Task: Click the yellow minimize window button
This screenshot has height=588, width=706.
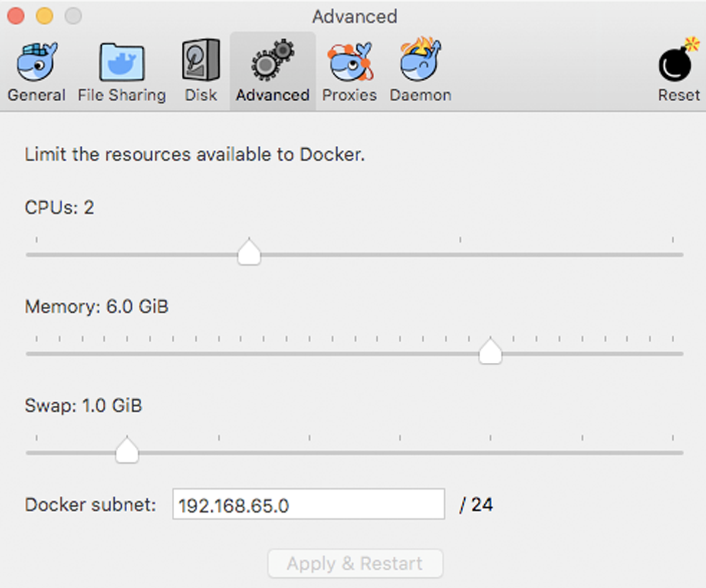Action: [x=45, y=16]
